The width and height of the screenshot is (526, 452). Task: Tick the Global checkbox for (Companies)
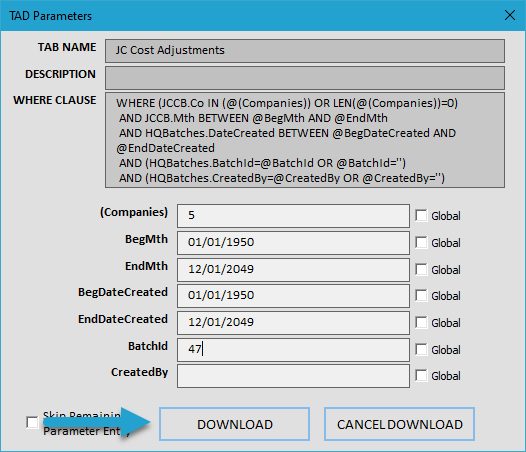click(421, 215)
